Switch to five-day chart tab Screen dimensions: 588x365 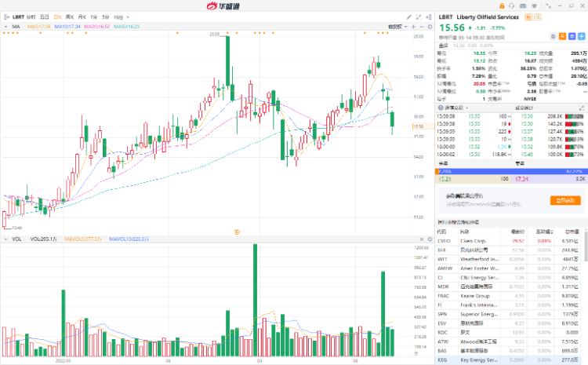coord(44,17)
